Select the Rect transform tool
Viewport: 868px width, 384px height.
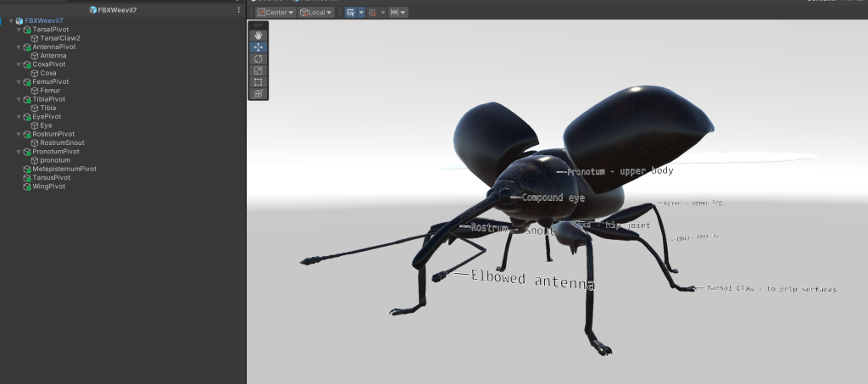click(x=259, y=82)
